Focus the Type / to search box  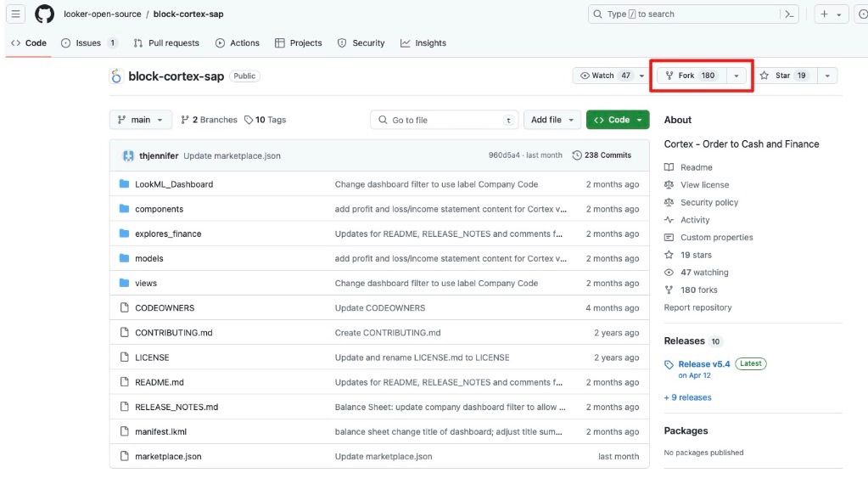(693, 14)
